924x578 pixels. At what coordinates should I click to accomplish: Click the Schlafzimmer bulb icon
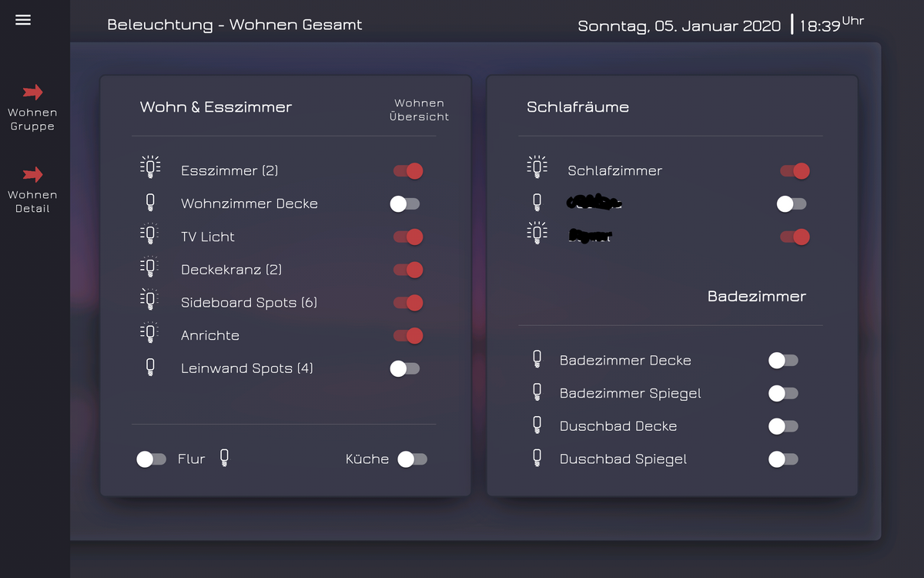tap(537, 167)
